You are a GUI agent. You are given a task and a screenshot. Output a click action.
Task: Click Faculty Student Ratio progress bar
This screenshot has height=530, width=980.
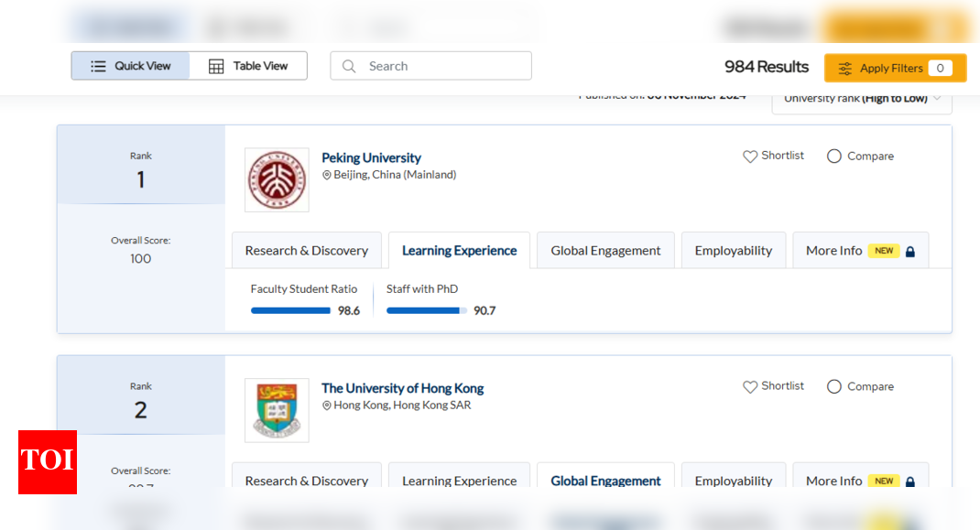(290, 310)
